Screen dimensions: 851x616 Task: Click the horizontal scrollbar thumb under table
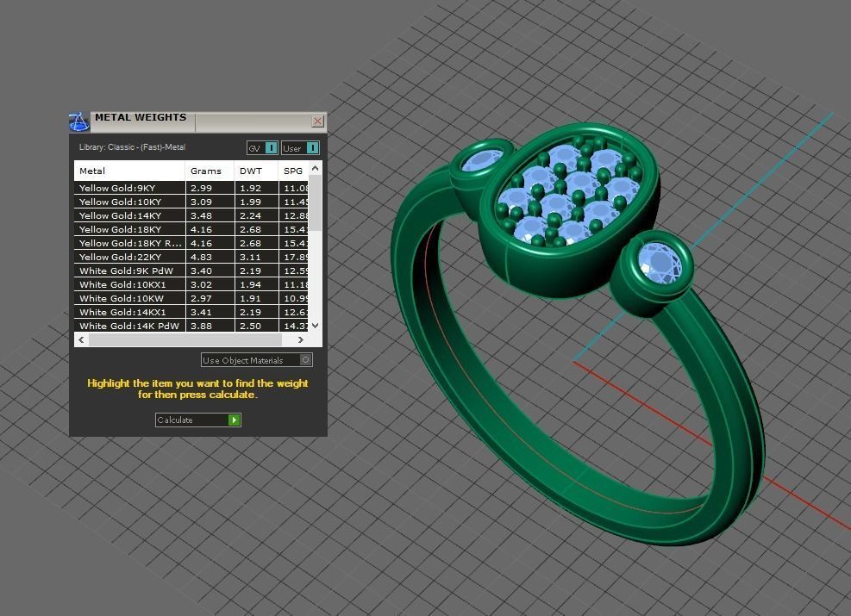click(185, 340)
